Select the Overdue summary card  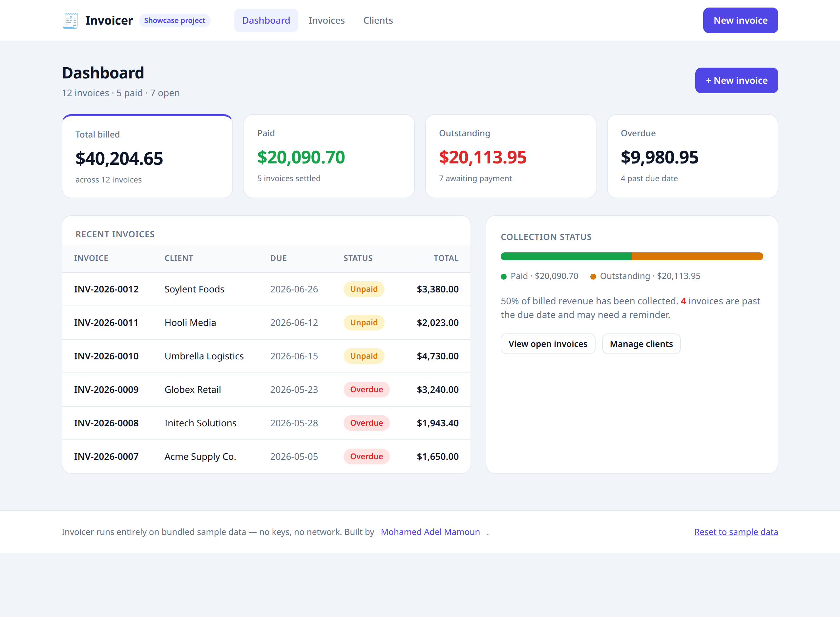tap(692, 156)
